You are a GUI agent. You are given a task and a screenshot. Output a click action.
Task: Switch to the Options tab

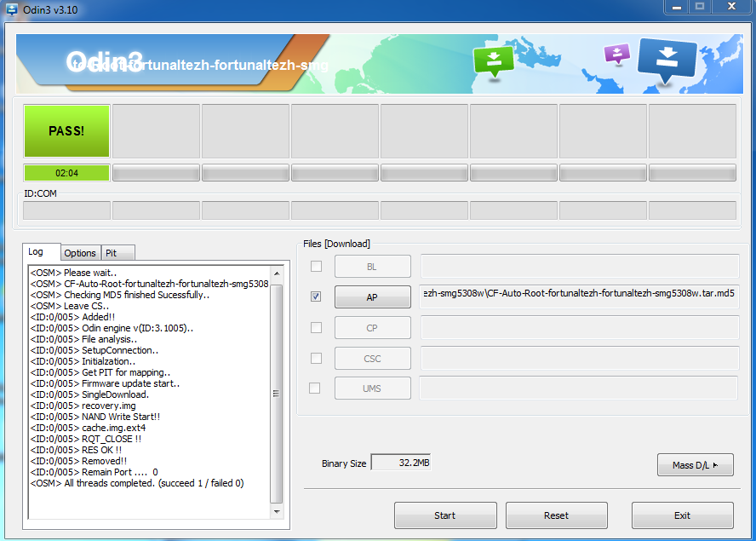[x=80, y=253]
